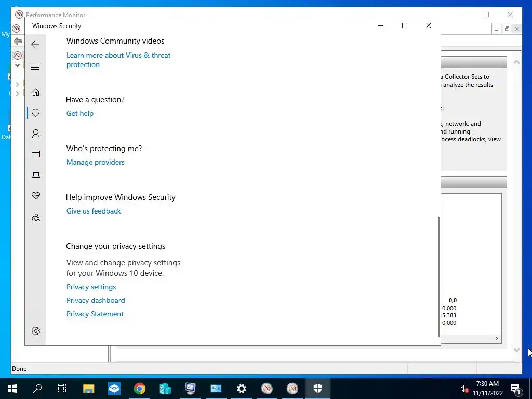This screenshot has height=399, width=532.
Task: Open the console window app on taskbar
Action: (x=216, y=389)
